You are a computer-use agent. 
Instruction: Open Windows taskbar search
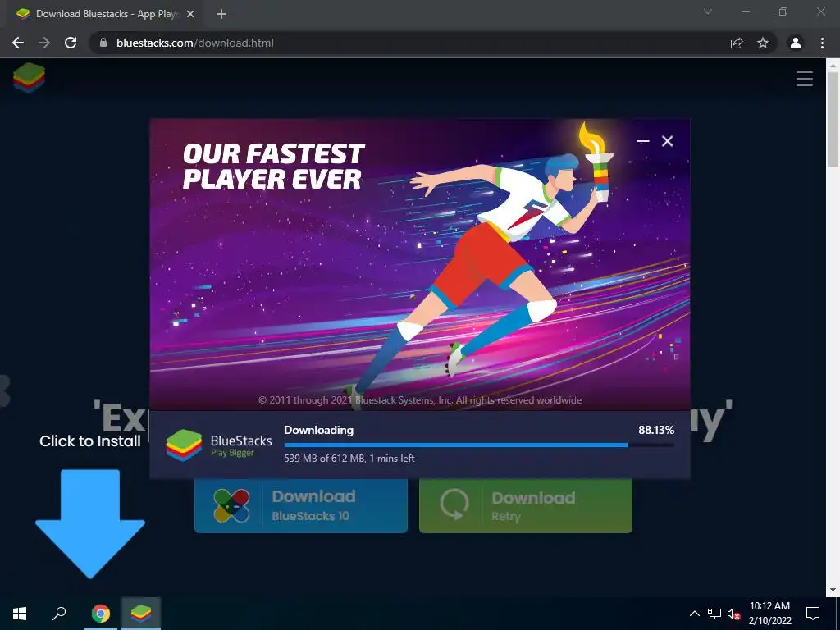59,613
